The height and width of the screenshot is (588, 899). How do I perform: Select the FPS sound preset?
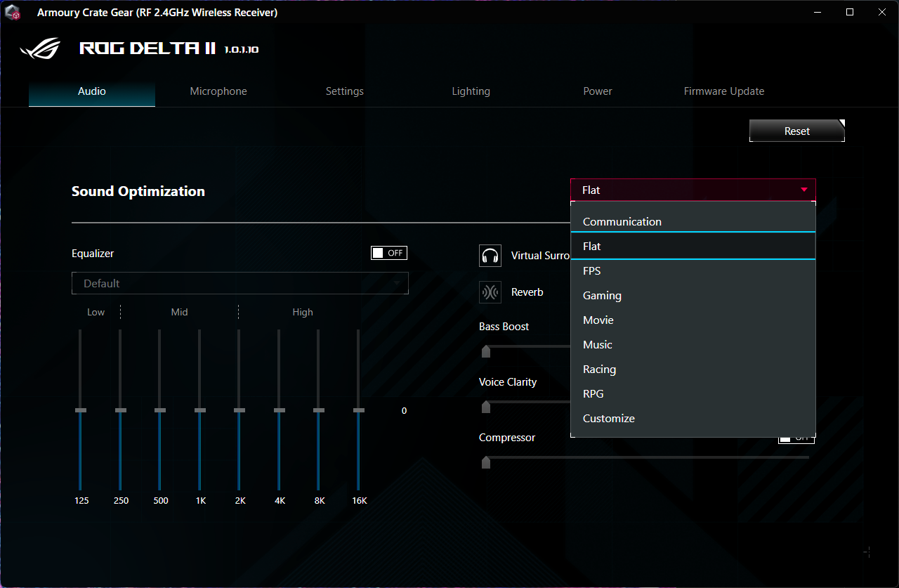point(592,271)
